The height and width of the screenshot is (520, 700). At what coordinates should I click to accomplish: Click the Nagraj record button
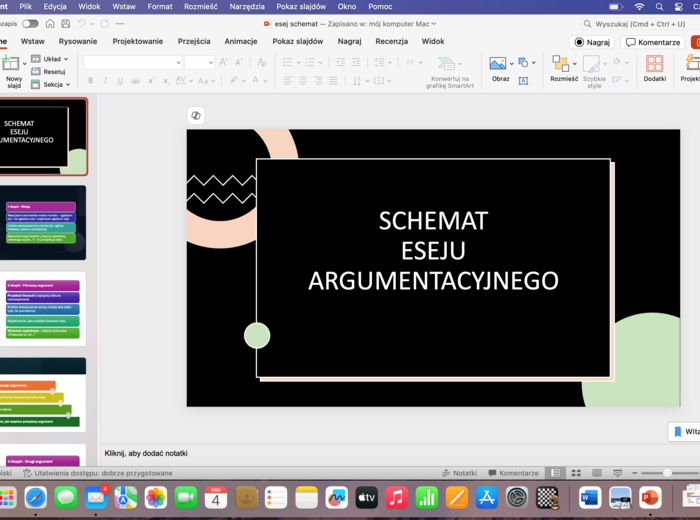[x=592, y=42]
